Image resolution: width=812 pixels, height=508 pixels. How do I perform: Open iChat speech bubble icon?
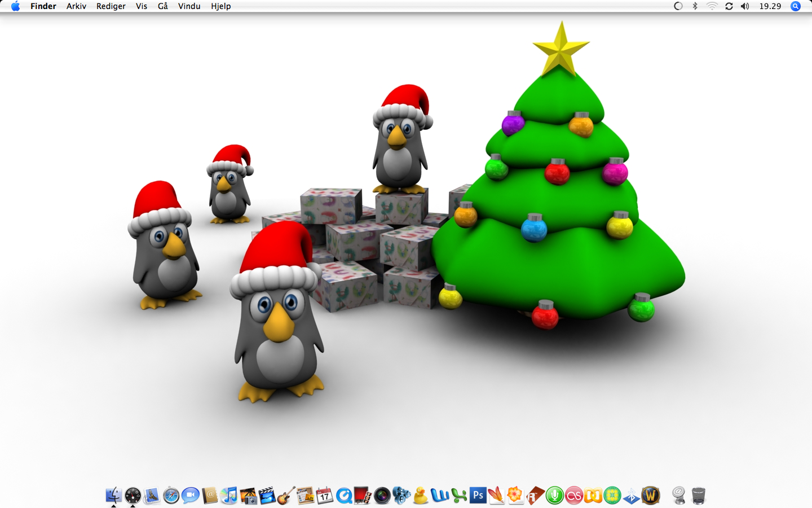pyautogui.click(x=190, y=496)
